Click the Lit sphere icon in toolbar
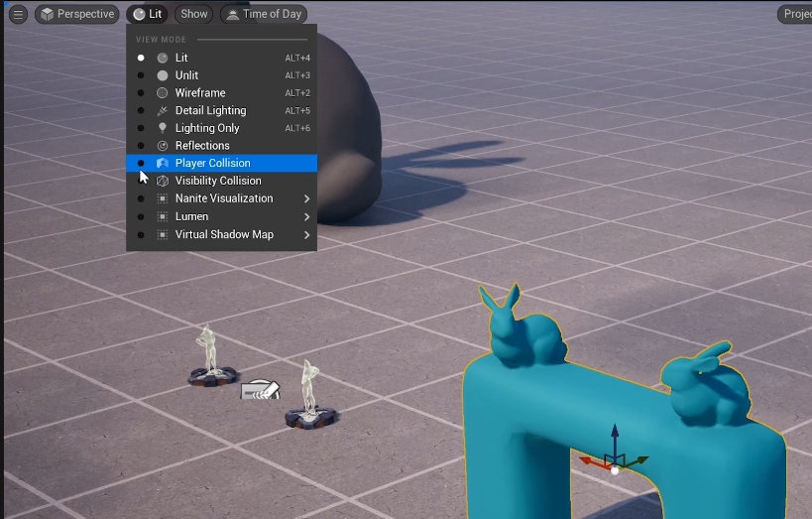 coord(140,15)
